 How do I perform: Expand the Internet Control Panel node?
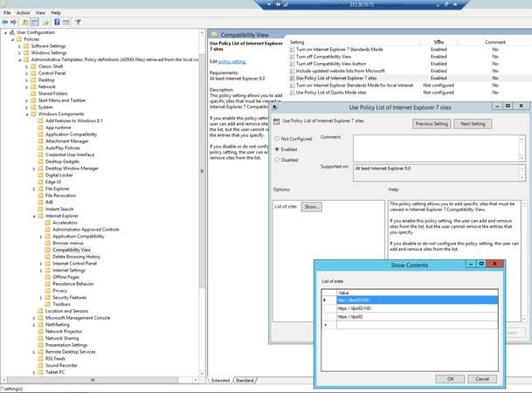point(41,264)
